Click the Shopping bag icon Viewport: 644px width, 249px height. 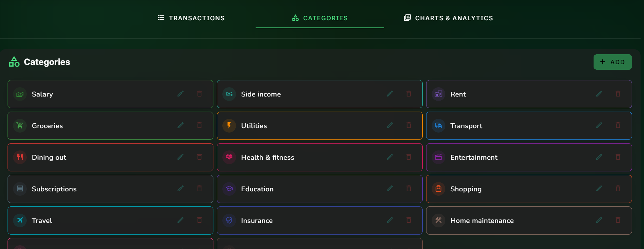[x=438, y=189]
